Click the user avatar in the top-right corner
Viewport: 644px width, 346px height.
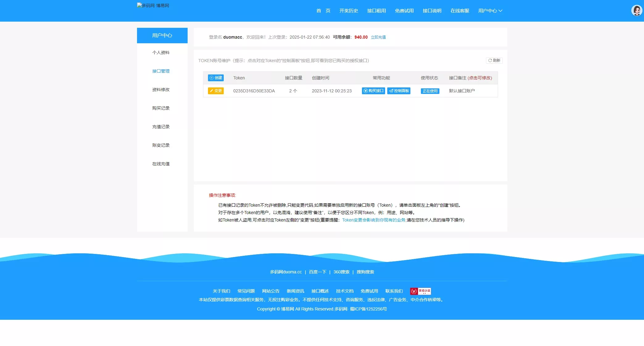[x=636, y=10]
